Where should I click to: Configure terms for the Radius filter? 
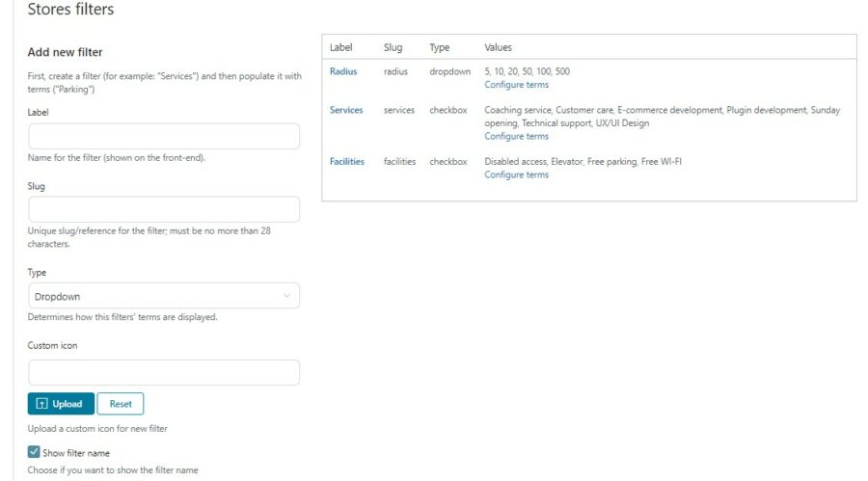click(x=517, y=85)
